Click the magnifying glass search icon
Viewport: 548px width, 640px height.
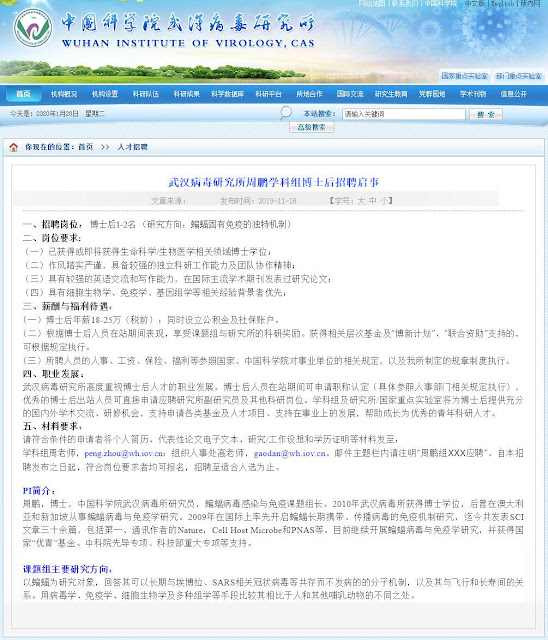point(286,113)
